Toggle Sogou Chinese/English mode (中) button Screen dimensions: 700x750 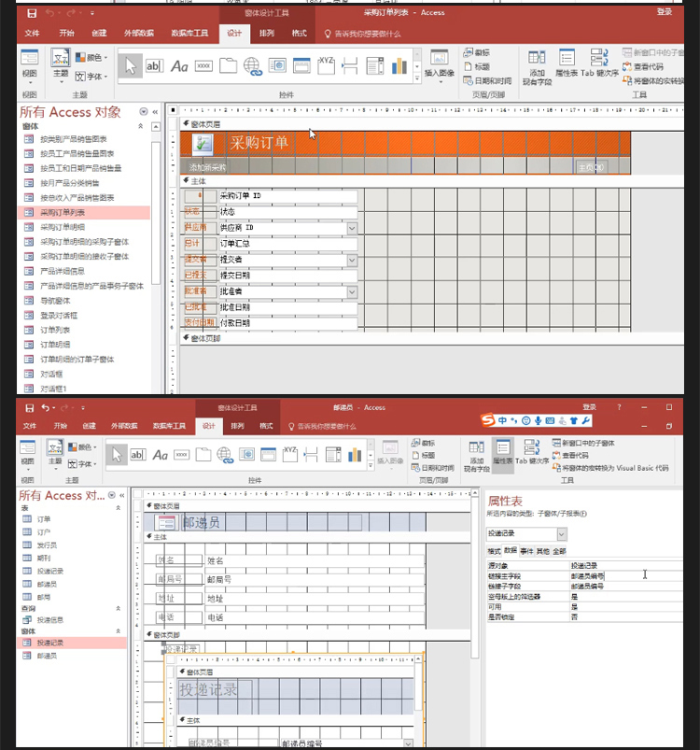502,420
